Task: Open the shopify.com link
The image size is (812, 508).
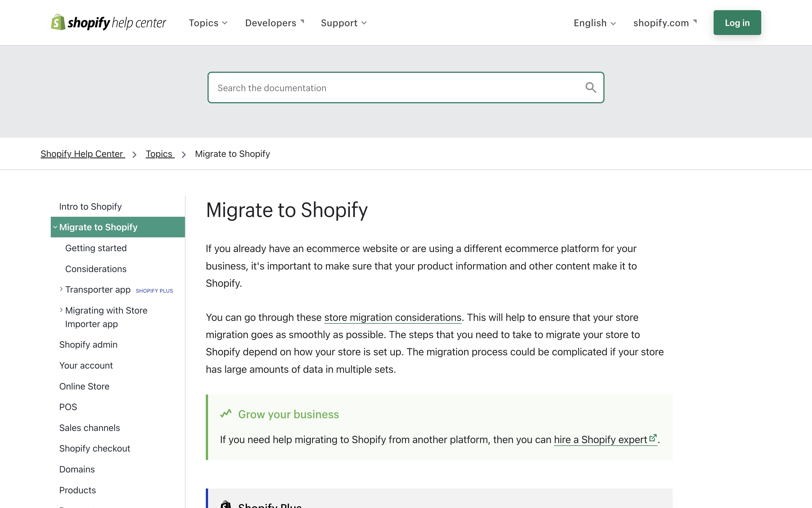Action: 665,23
